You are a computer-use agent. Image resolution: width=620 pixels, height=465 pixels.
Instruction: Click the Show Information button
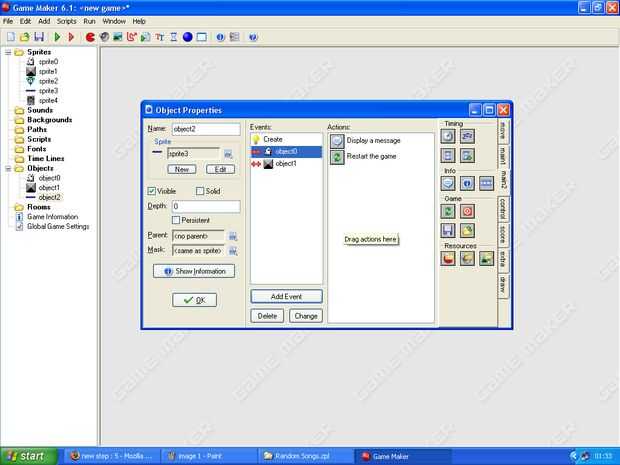pos(194,271)
